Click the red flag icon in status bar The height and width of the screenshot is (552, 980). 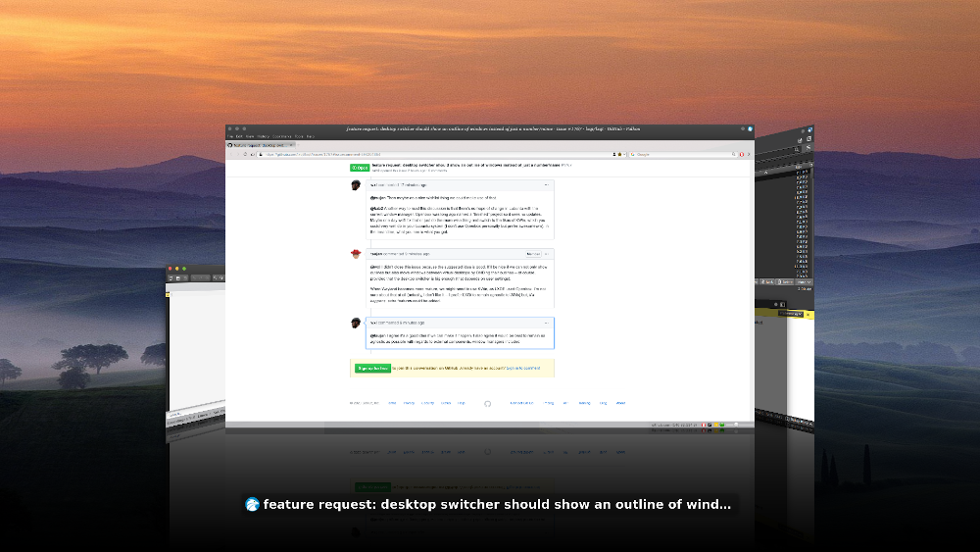(x=704, y=426)
